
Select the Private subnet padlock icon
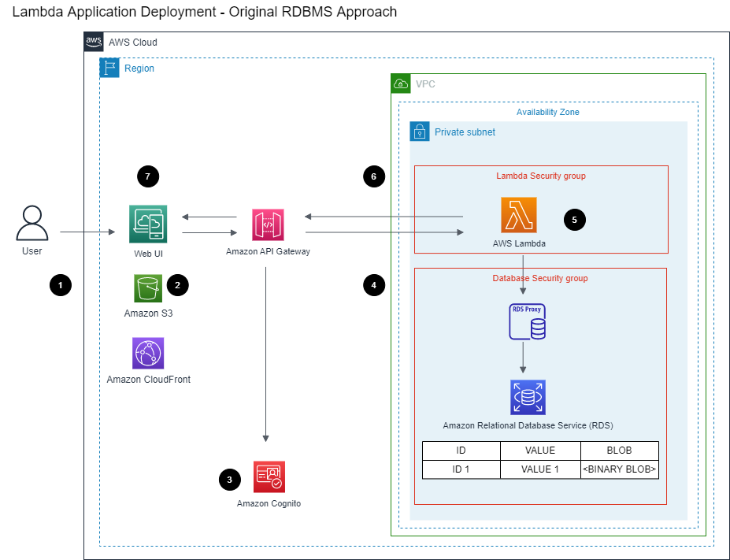[x=420, y=132]
